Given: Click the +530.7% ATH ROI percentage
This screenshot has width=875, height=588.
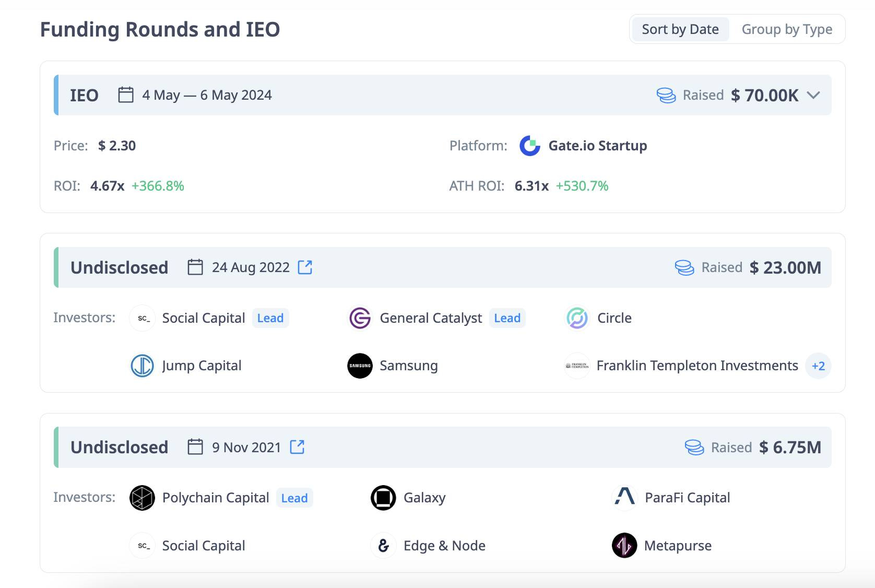Looking at the screenshot, I should click(x=582, y=186).
